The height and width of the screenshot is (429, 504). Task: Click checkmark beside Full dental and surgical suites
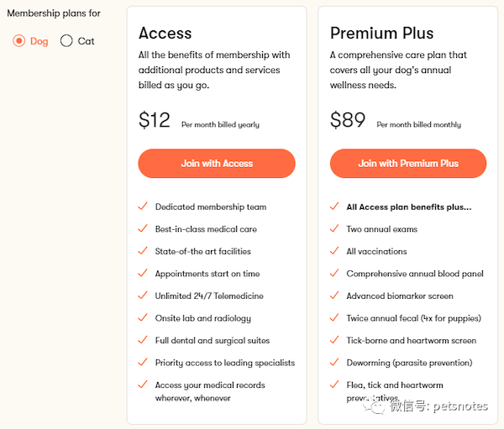[143, 340]
